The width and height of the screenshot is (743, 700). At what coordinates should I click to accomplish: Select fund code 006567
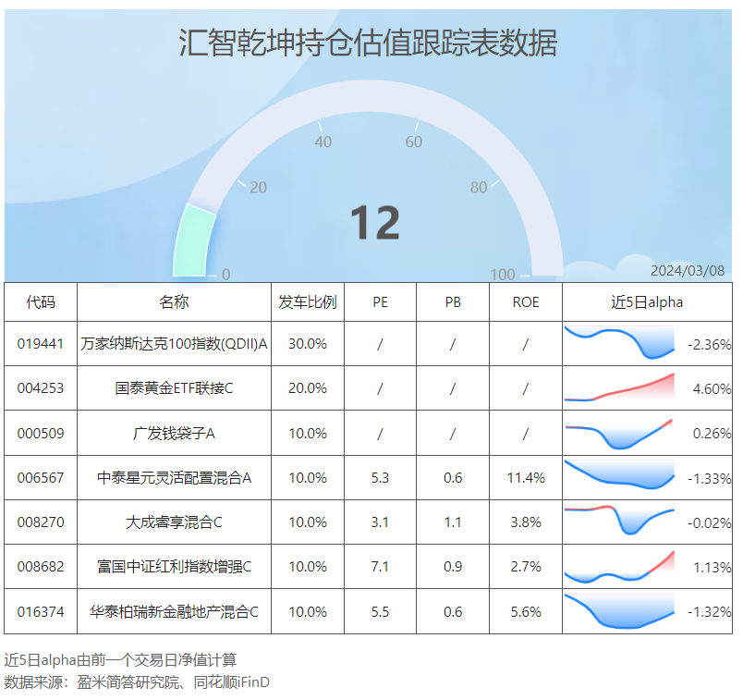(x=41, y=477)
